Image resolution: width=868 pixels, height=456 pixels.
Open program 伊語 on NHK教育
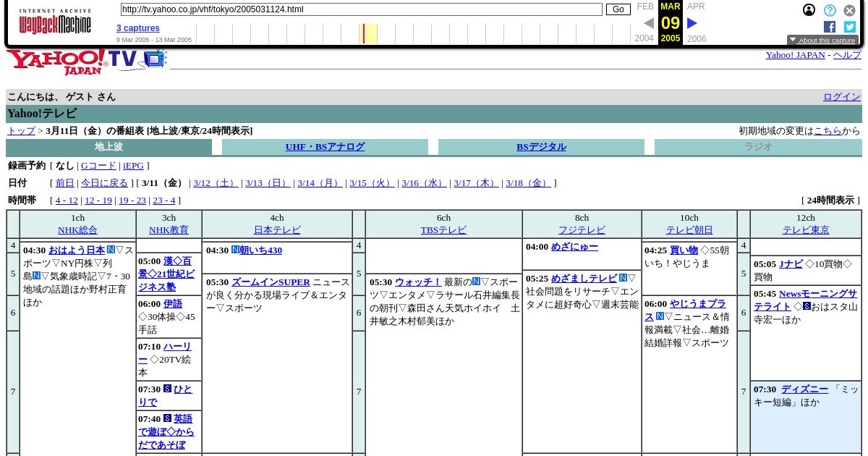point(173,304)
